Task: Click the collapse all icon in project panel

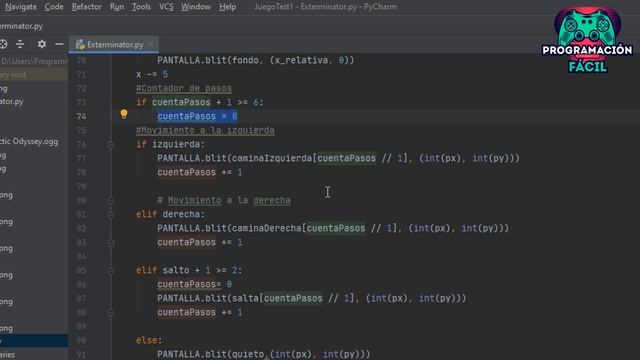Action: tap(20, 44)
